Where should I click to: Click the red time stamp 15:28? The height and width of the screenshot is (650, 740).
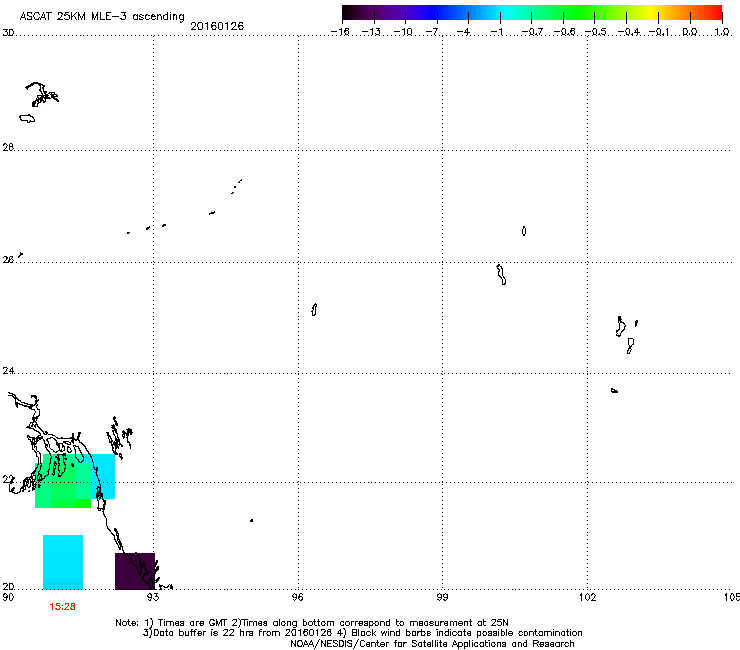62,607
